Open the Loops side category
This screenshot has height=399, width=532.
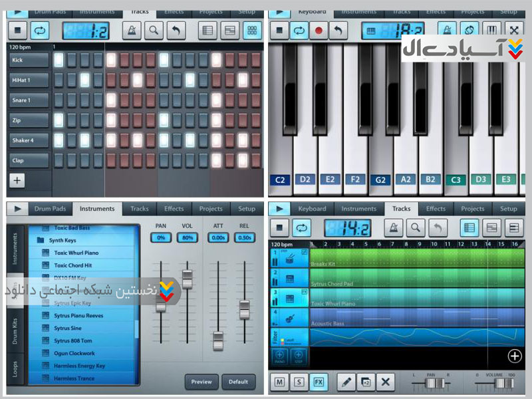16,369
